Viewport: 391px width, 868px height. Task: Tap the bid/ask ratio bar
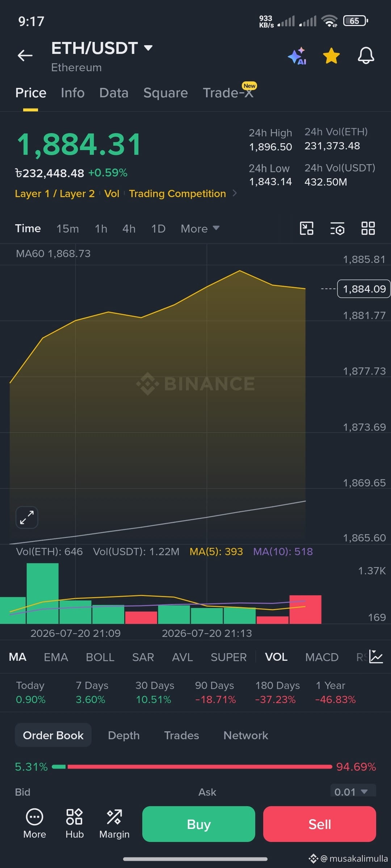(x=192, y=767)
